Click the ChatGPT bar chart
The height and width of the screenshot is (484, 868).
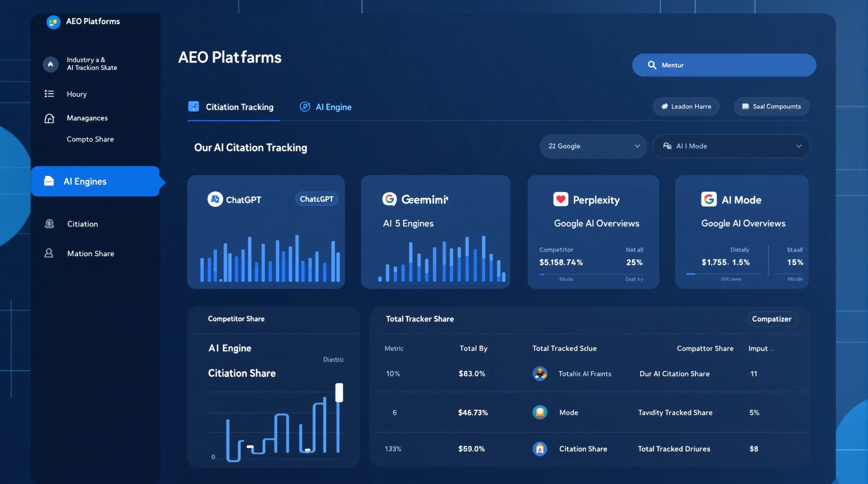(270, 258)
